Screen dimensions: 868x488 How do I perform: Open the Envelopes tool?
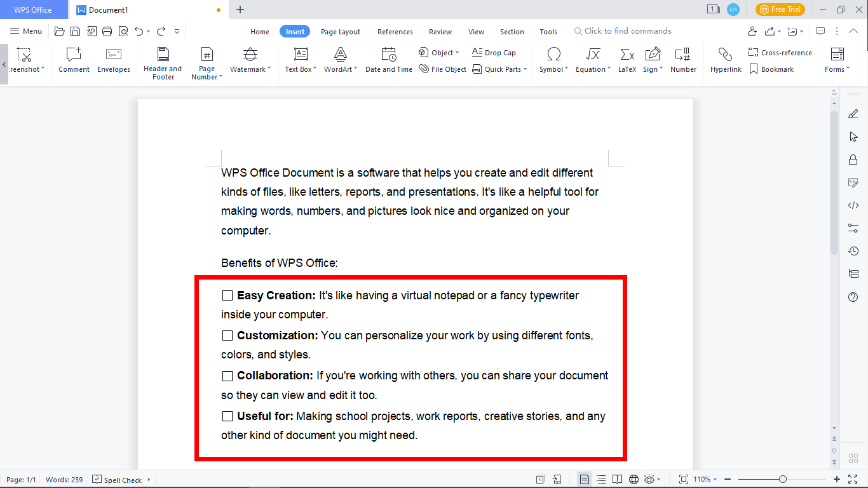[114, 60]
